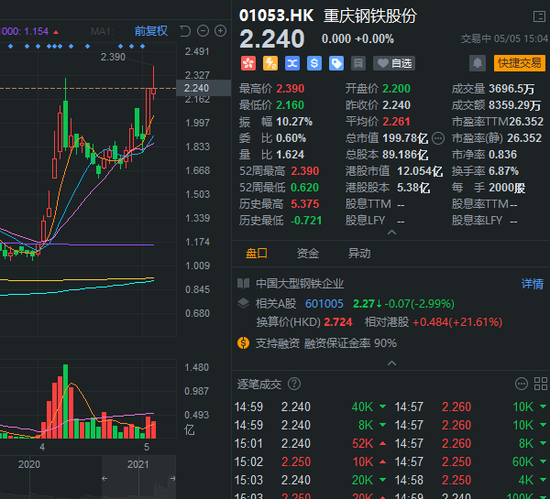This screenshot has width=550, height=499.
Task: Click the more icon beside 总市值
Action: coord(438,139)
